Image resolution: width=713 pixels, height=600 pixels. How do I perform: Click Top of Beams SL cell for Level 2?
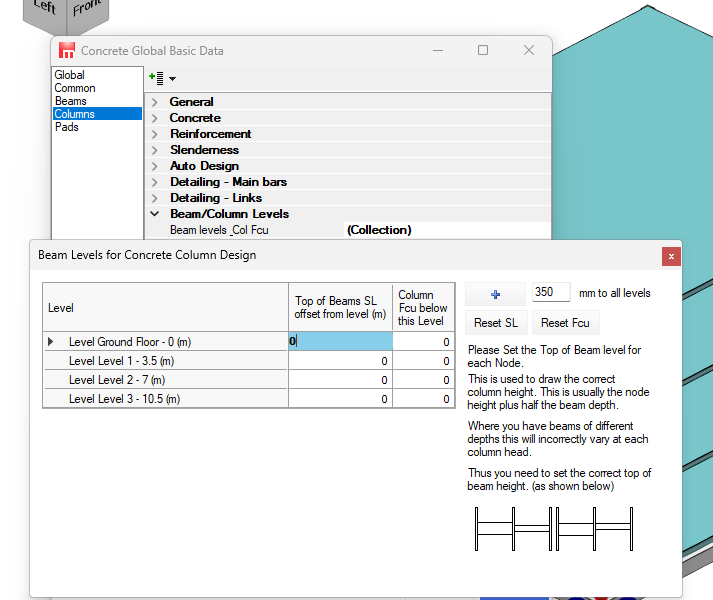340,380
